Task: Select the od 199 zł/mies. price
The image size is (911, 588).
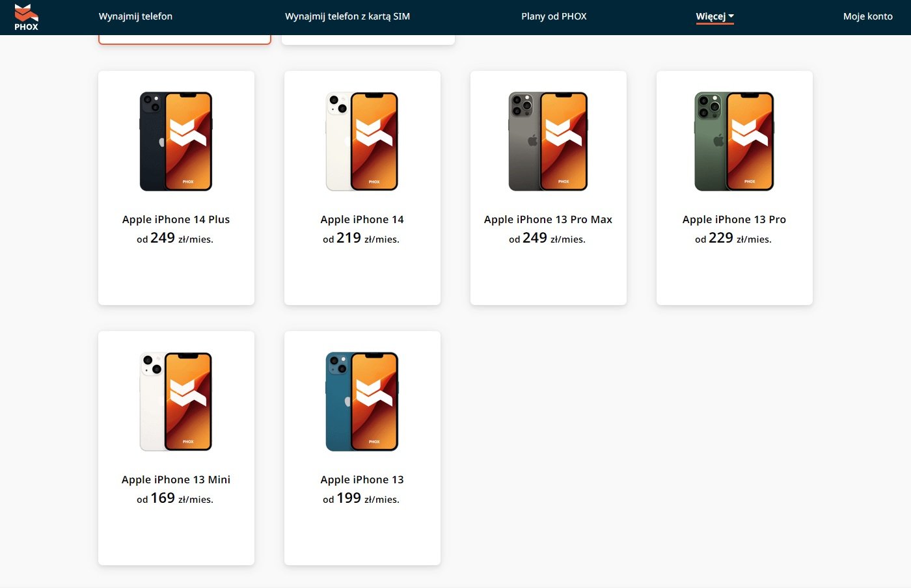Action: [361, 498]
